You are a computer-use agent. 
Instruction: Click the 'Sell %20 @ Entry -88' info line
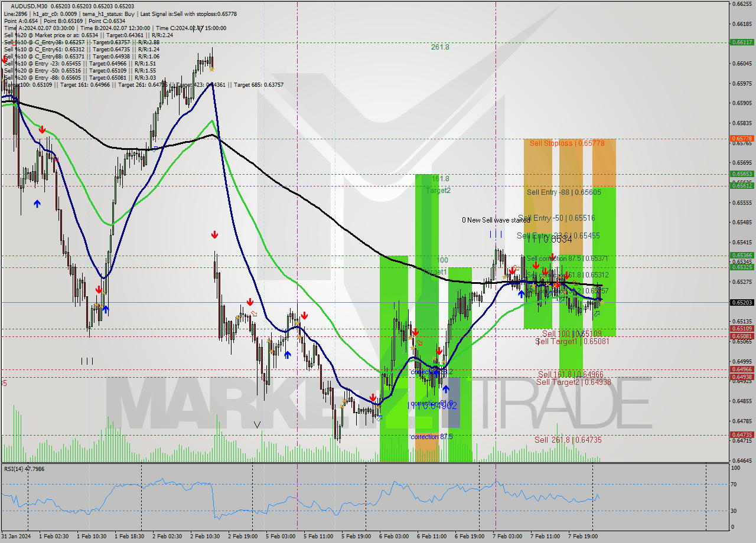click(80, 78)
